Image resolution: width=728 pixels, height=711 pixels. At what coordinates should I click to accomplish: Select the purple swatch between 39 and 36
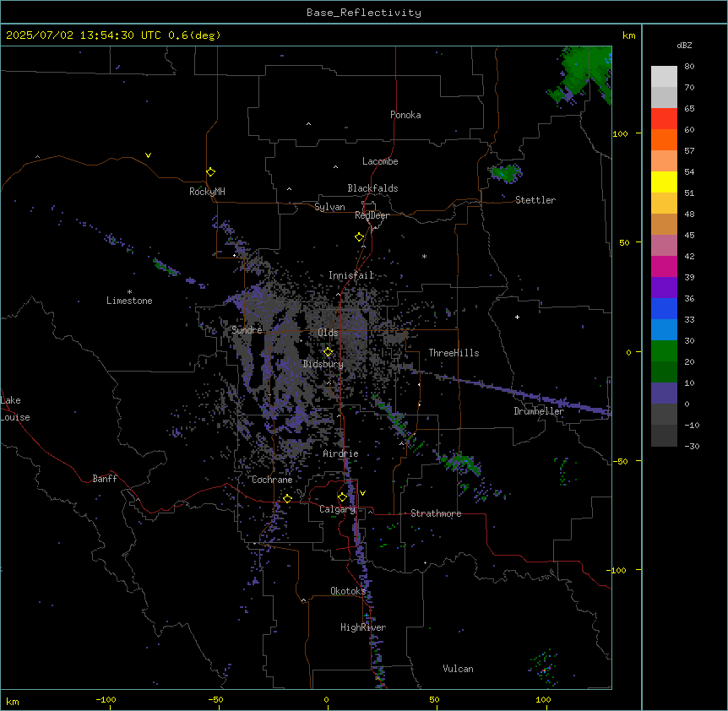pos(664,287)
